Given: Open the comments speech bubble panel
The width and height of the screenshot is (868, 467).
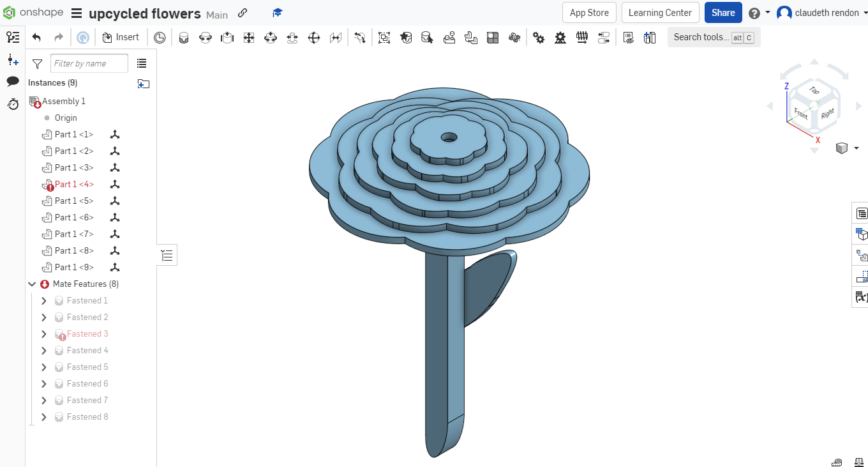Looking at the screenshot, I should click(x=13, y=82).
